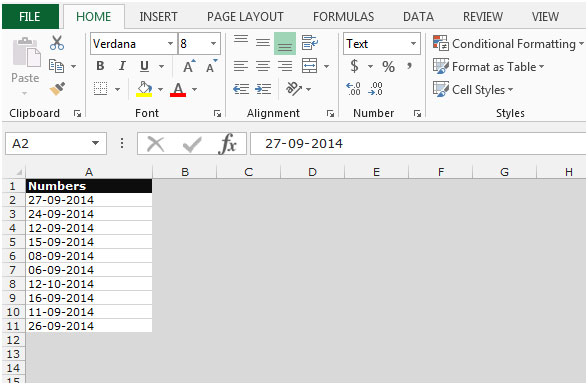The height and width of the screenshot is (385, 588).
Task: Click Increase Decimal icon
Action: 353,89
